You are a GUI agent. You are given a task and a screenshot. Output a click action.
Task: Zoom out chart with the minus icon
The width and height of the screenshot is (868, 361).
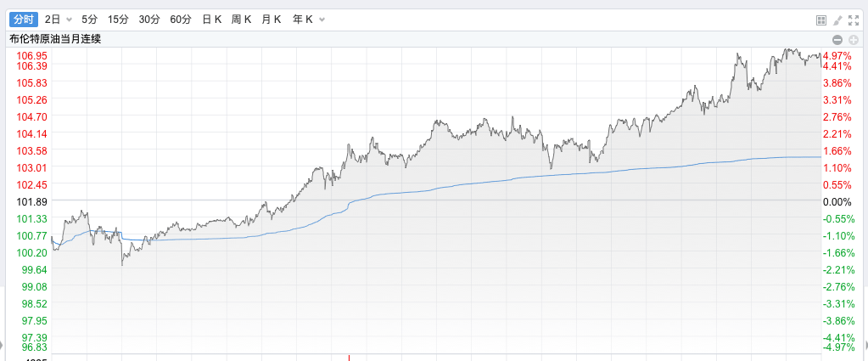pyautogui.click(x=837, y=40)
